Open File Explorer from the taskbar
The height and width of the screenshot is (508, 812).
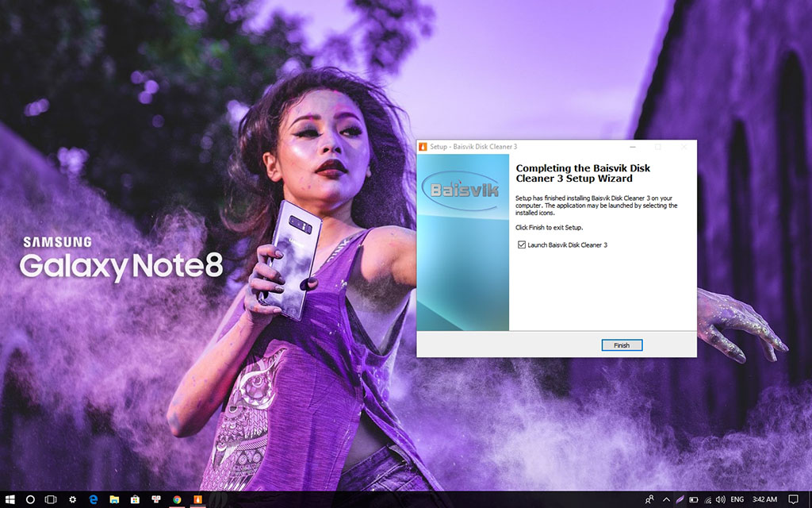[114, 500]
